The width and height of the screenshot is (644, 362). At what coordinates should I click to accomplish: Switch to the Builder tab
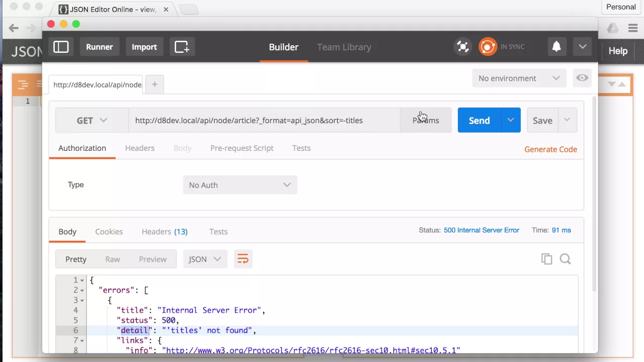pos(284,47)
